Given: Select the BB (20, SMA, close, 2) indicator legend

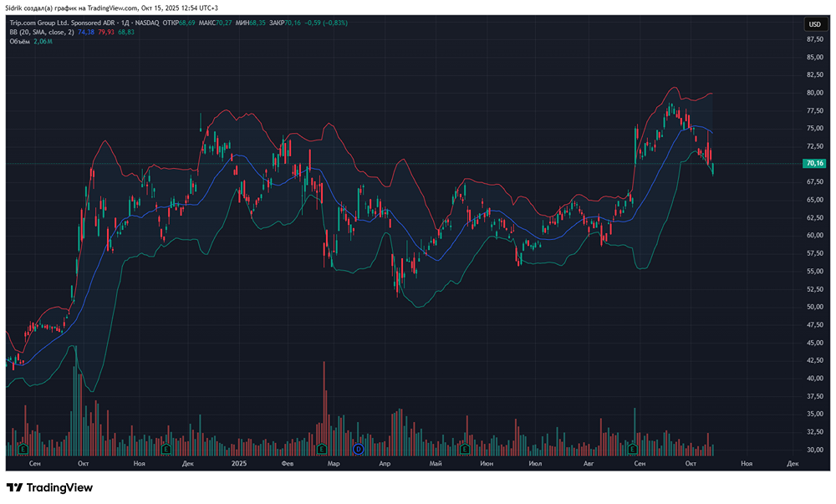Looking at the screenshot, I should click(41, 32).
